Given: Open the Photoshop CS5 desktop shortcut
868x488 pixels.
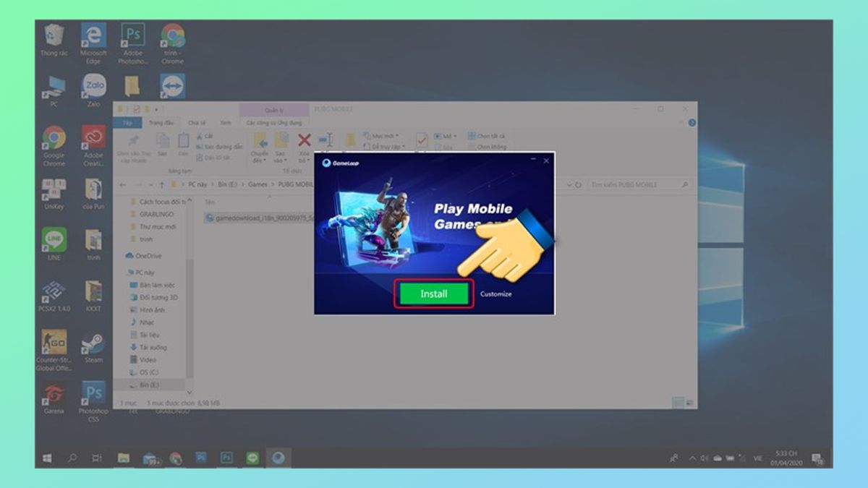Looking at the screenshot, I should coord(93,402).
